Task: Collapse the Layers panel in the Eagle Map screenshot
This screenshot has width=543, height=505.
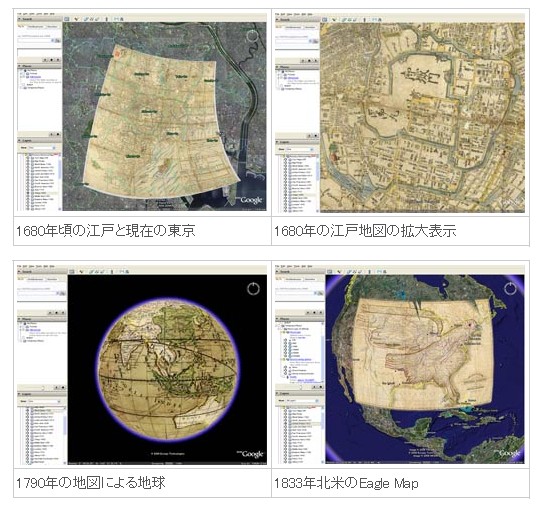Action: (x=278, y=393)
